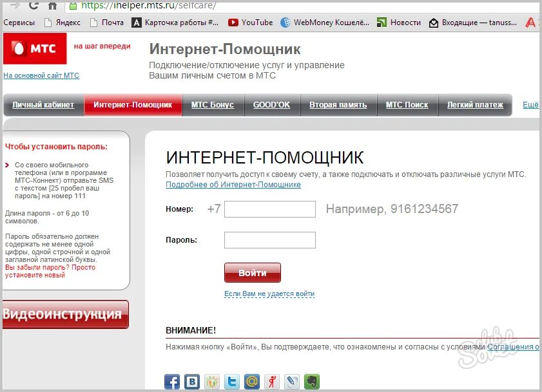Click the Видеоинструкция banner button
The image size is (542, 392).
pyautogui.click(x=65, y=314)
